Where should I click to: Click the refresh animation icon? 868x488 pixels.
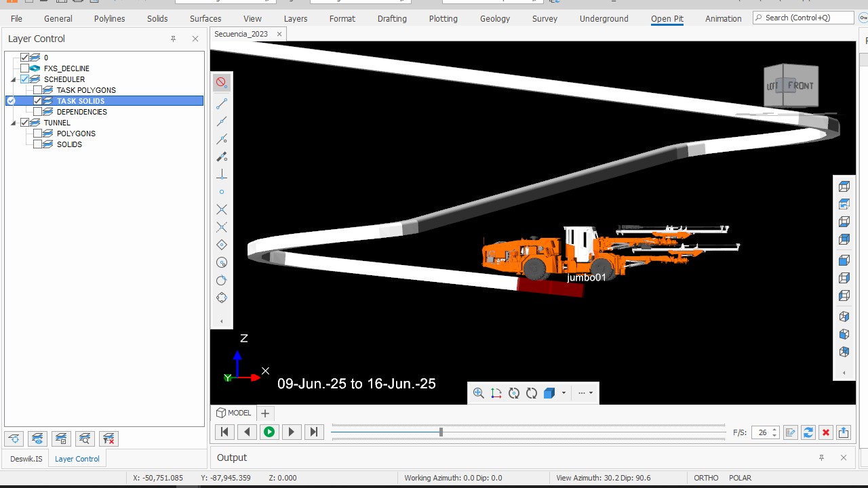click(x=808, y=432)
